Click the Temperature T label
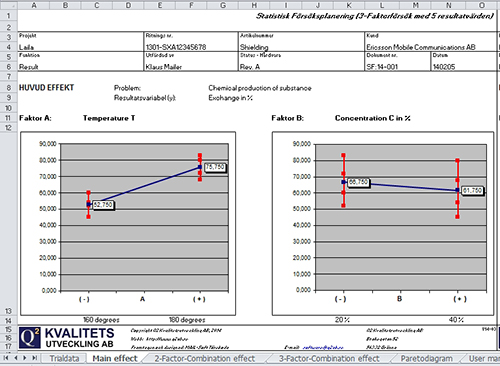The image size is (500, 366). pyautogui.click(x=109, y=118)
